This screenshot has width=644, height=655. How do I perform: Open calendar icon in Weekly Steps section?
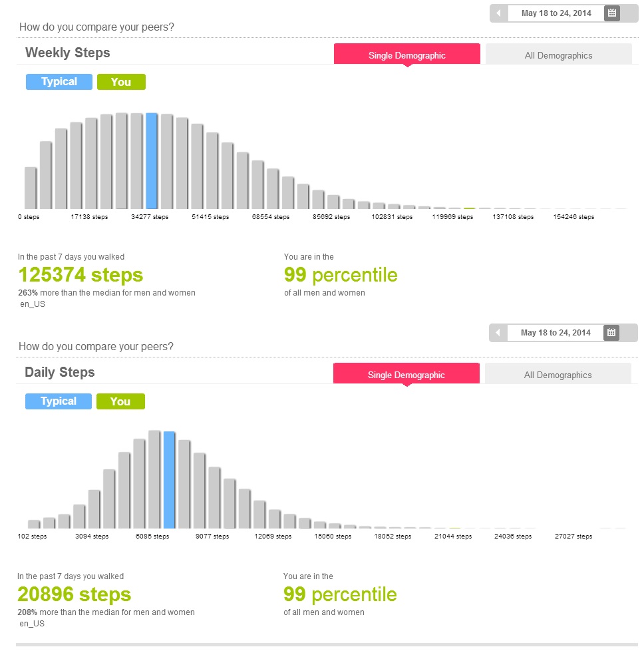612,13
